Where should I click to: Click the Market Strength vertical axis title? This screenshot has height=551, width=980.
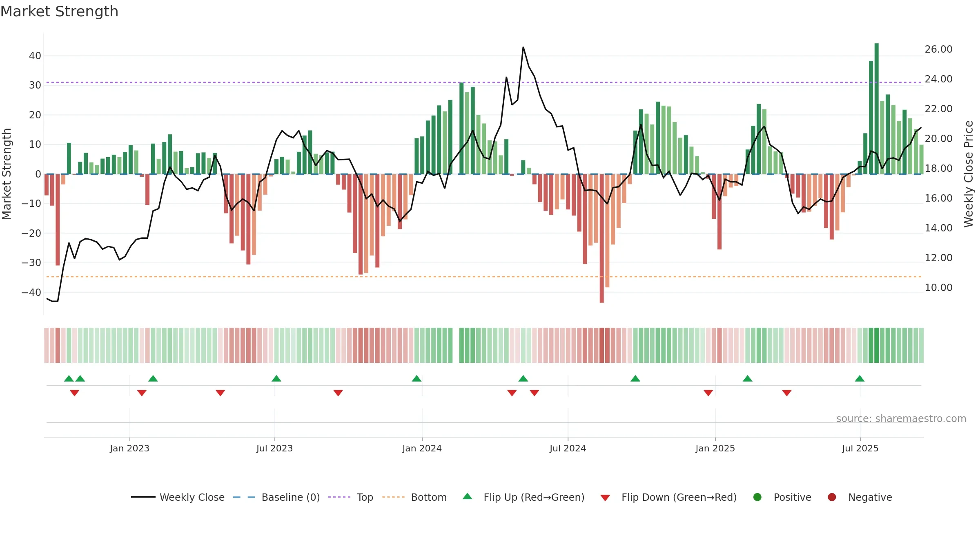pyautogui.click(x=7, y=174)
